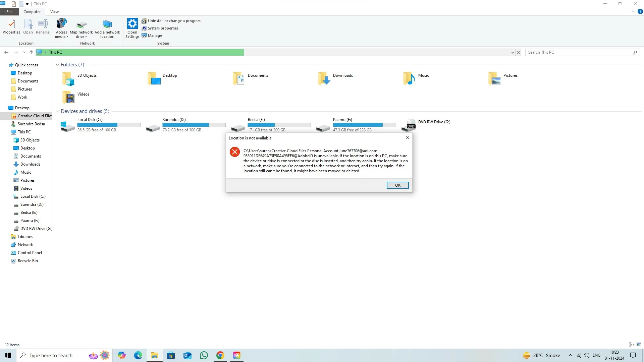The image size is (644, 362).
Task: Click the Properties ribbon icon
Action: 11,24
